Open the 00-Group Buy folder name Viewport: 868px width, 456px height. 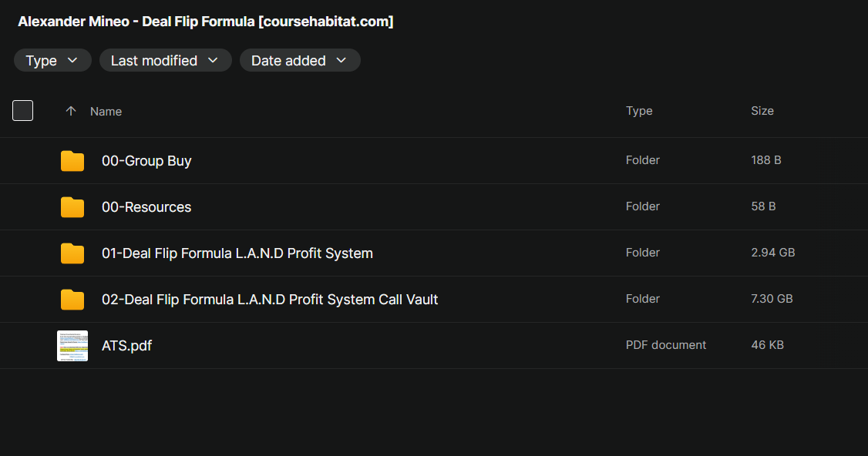146,161
